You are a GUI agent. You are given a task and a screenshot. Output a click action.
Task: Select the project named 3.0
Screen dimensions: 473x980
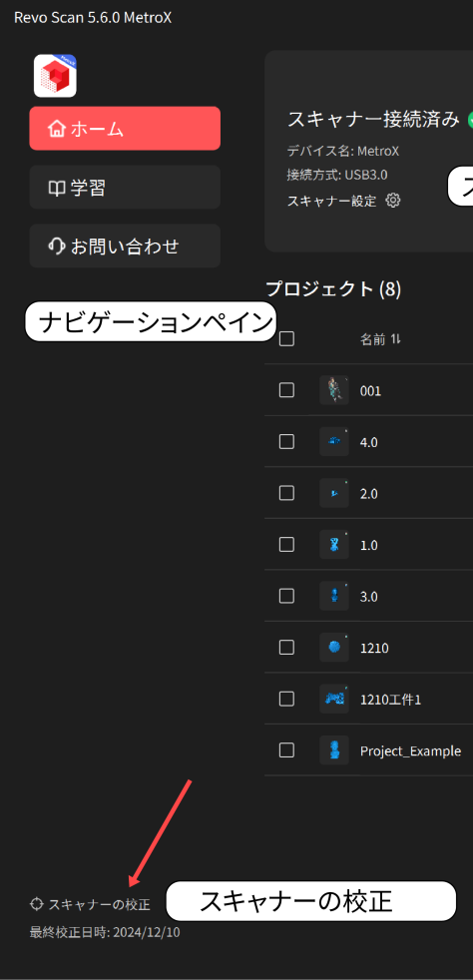(368, 596)
